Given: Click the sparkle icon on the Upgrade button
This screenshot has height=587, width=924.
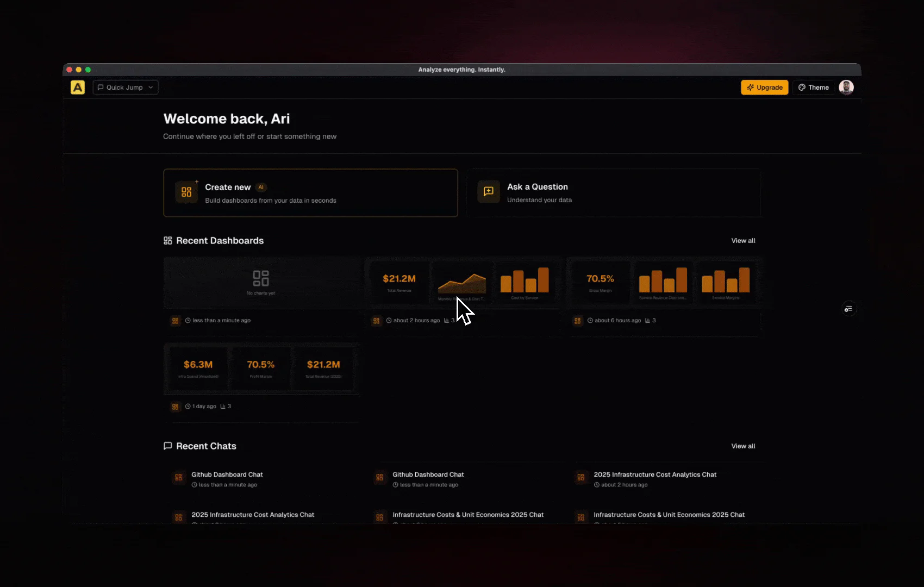Looking at the screenshot, I should point(751,87).
